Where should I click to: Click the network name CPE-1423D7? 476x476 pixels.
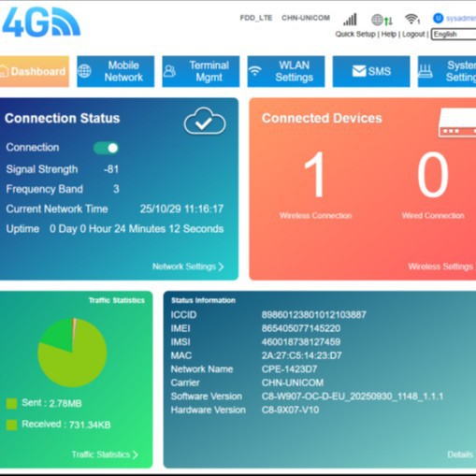point(289,369)
